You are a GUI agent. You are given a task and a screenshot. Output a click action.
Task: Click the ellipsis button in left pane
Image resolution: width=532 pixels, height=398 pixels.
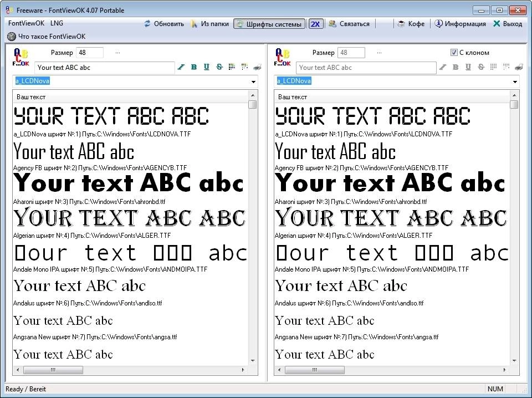[x=117, y=53]
